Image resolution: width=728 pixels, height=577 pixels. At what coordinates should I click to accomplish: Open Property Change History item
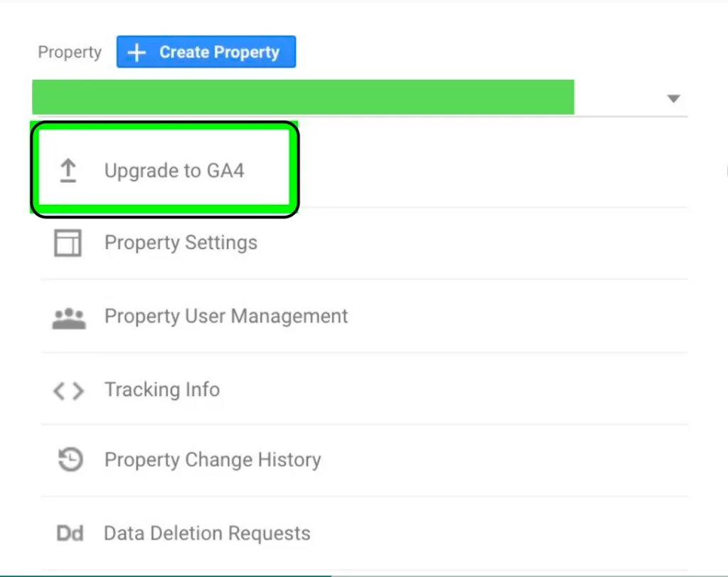pyautogui.click(x=213, y=460)
